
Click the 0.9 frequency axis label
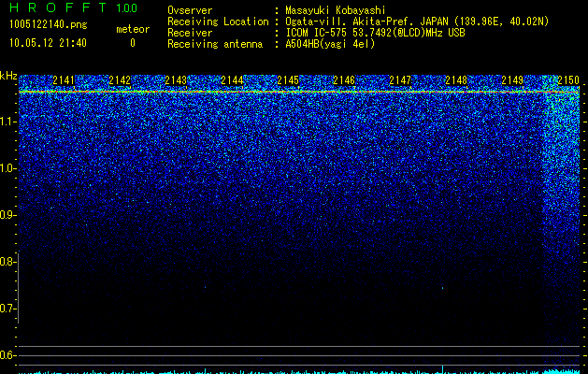click(x=7, y=215)
